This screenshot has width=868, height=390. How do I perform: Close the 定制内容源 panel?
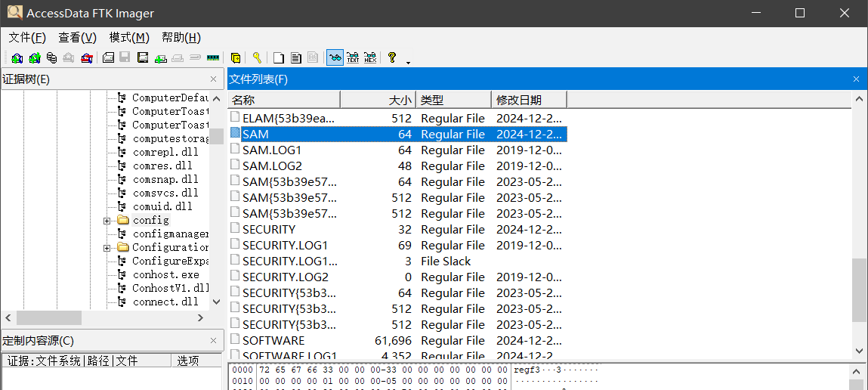coord(213,341)
